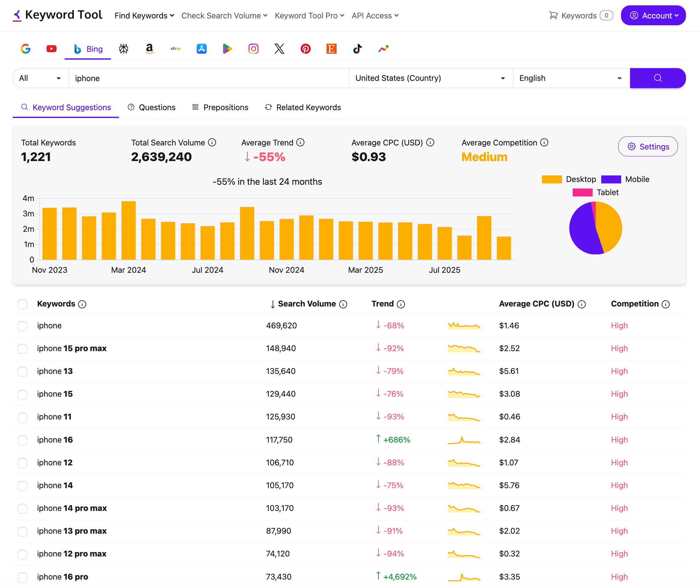The image size is (700, 588).
Task: Sort by Competition column header
Action: coord(635,304)
